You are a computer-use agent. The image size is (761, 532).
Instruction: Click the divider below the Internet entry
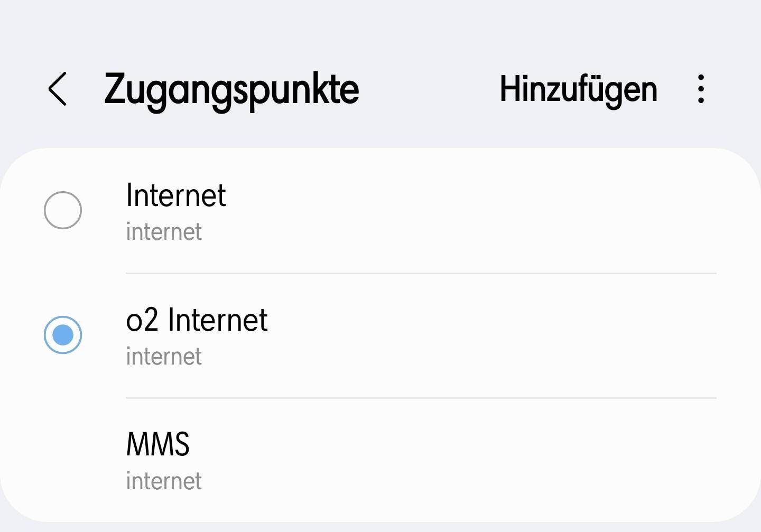click(421, 273)
